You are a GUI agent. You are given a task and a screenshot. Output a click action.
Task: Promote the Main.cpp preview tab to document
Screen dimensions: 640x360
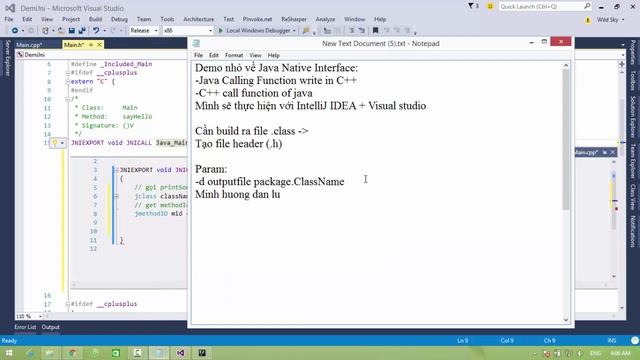point(604,152)
